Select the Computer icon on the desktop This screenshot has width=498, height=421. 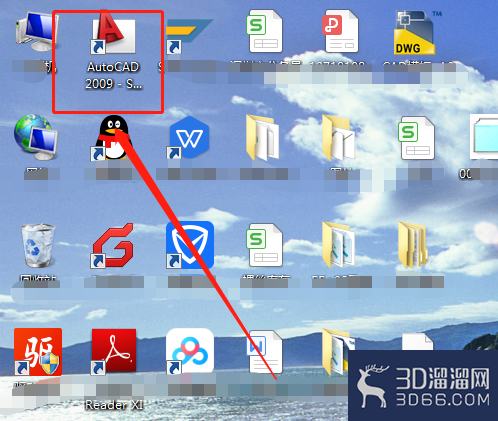(x=37, y=31)
